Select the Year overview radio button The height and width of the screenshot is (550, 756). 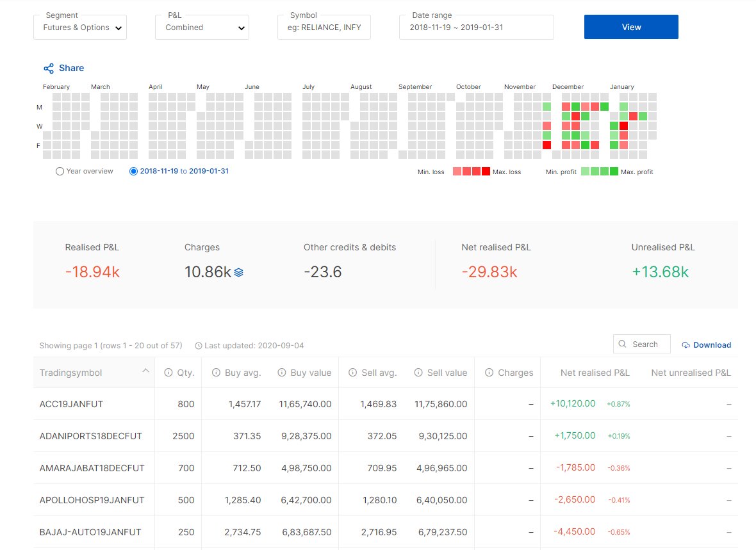[x=60, y=171]
